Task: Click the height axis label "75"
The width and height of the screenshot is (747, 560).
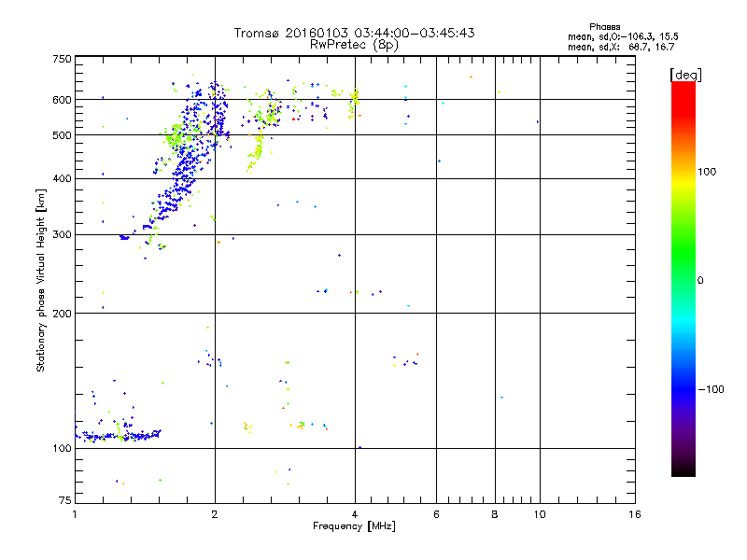Action: 65,500
